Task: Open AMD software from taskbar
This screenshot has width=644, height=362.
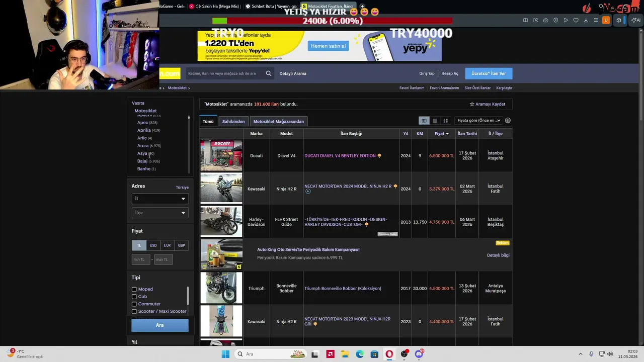Action: (331, 354)
